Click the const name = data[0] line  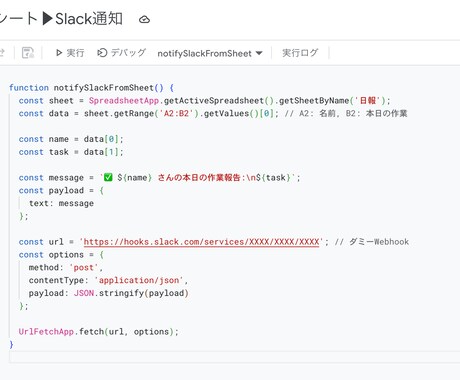click(71, 139)
